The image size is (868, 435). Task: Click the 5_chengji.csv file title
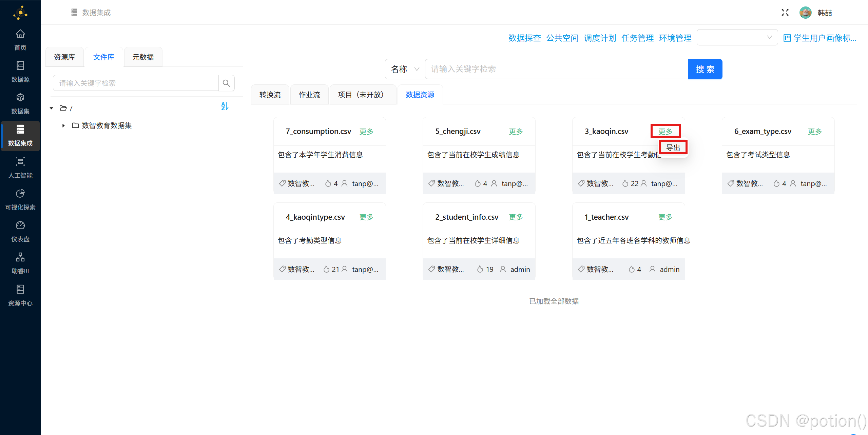[x=458, y=131]
